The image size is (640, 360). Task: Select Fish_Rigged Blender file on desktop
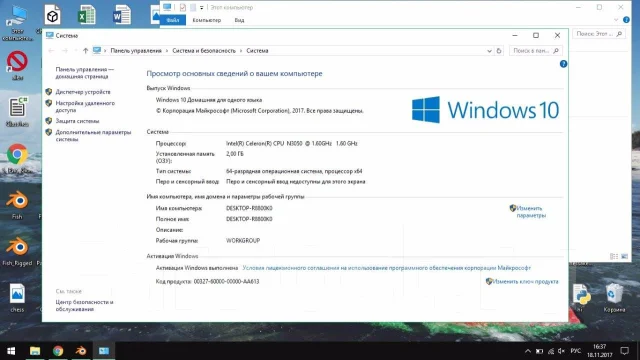coord(17,252)
